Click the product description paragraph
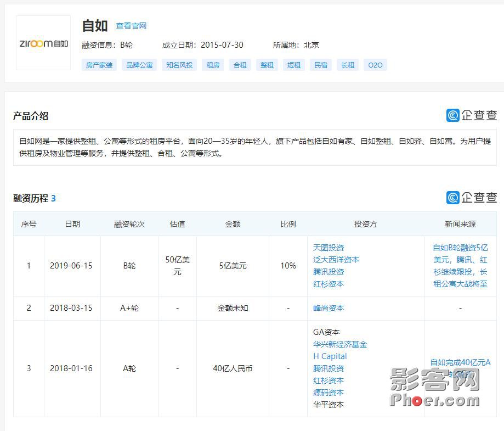The height and width of the screenshot is (431, 504). click(255, 147)
